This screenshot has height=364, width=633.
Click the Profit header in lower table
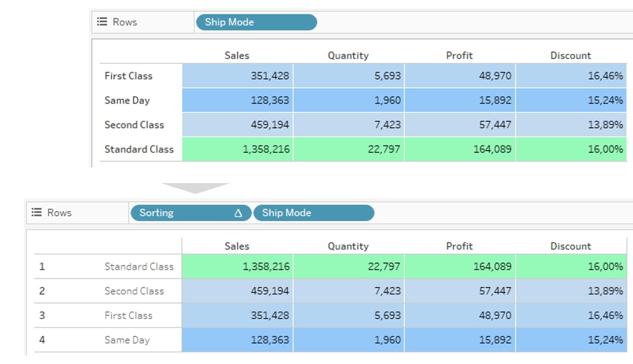coord(459,246)
